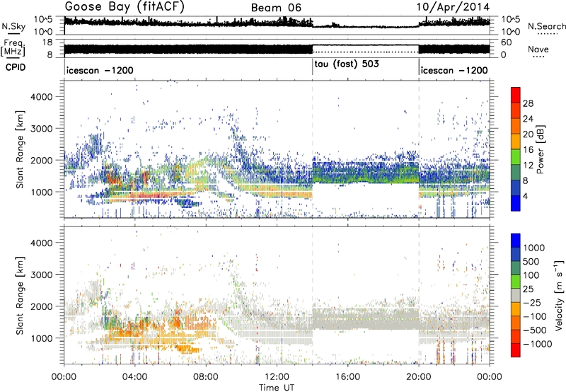Click the 'Power [dB]' color bar title
Image resolution: width=566 pixels, height=392 pixels.
click(540, 149)
